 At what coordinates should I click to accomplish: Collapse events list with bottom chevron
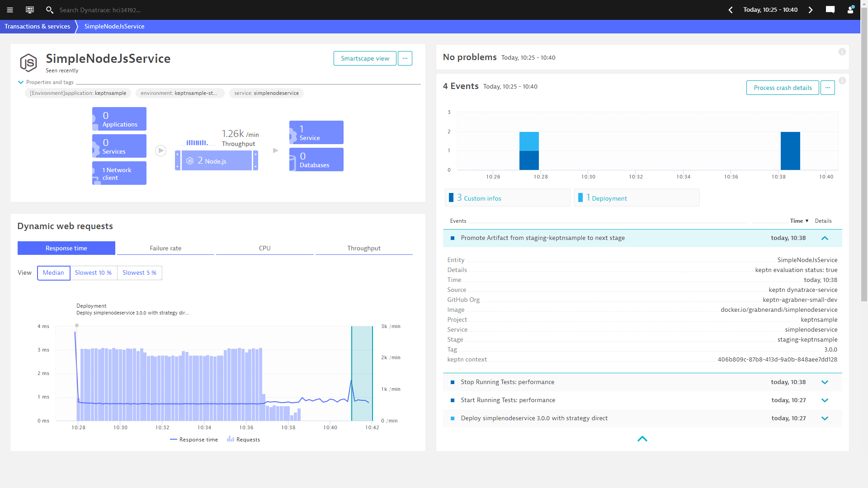click(x=642, y=439)
